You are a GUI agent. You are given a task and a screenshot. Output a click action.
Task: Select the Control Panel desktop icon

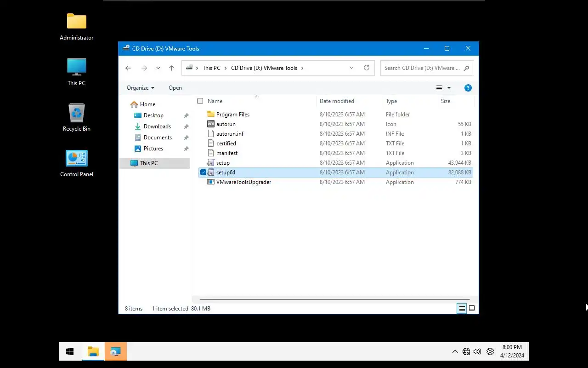[x=76, y=163]
